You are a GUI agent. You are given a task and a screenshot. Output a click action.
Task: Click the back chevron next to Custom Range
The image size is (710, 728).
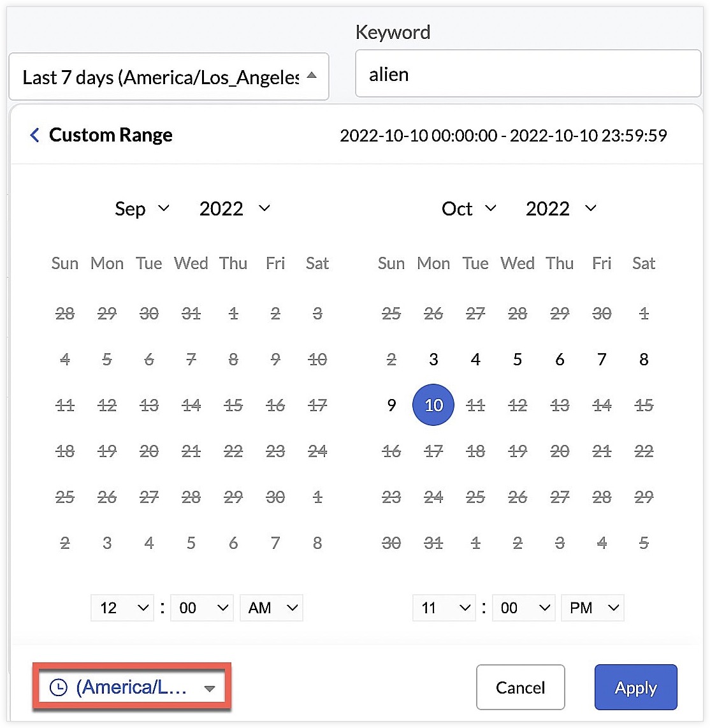[x=34, y=135]
